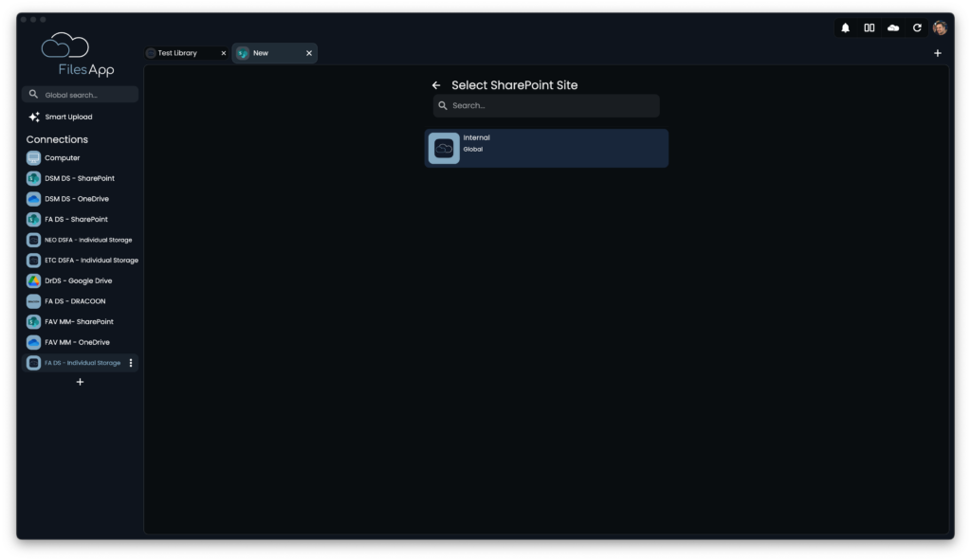Open FA DS - SharePoint connection

pyautogui.click(x=80, y=219)
